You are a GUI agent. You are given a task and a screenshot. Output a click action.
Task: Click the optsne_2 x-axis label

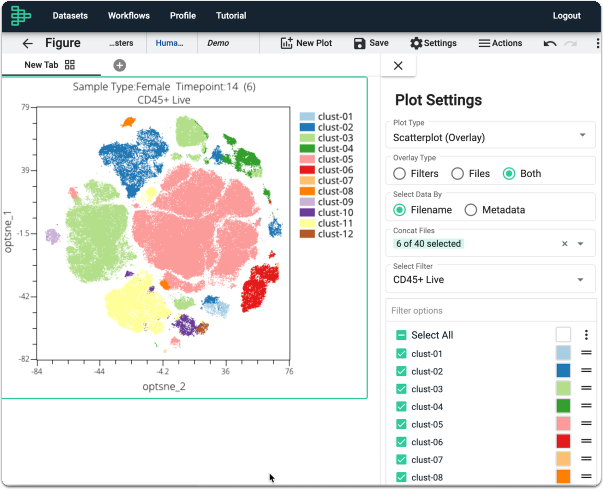pos(164,386)
